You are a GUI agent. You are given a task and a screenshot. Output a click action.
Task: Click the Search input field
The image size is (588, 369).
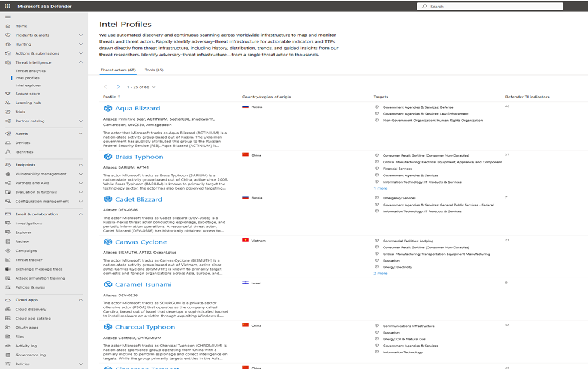(490, 7)
